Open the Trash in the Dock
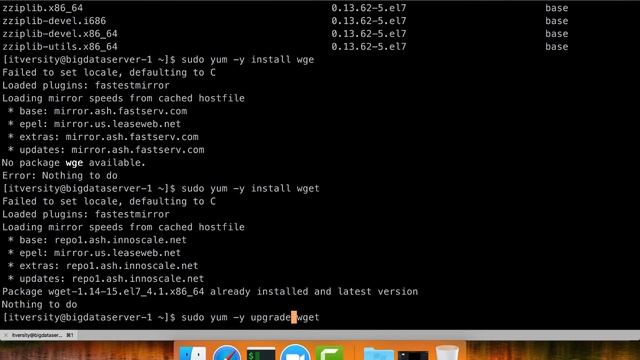Screen dimensions: 640x360 click(x=447, y=353)
